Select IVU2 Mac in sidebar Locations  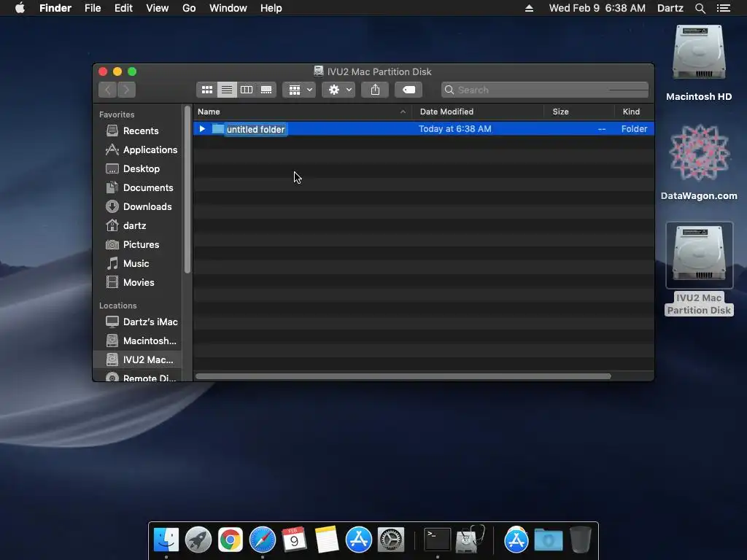[139, 359]
